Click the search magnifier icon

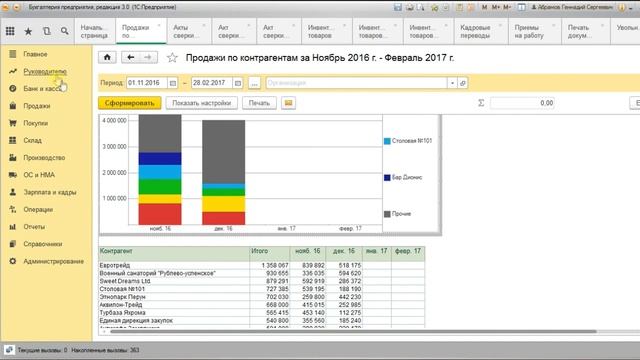[64, 31]
